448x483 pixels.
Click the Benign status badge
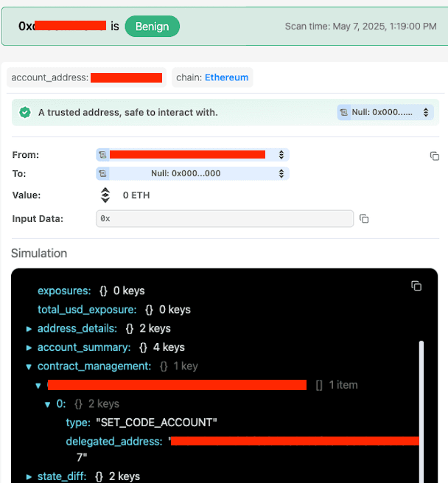coord(152,27)
